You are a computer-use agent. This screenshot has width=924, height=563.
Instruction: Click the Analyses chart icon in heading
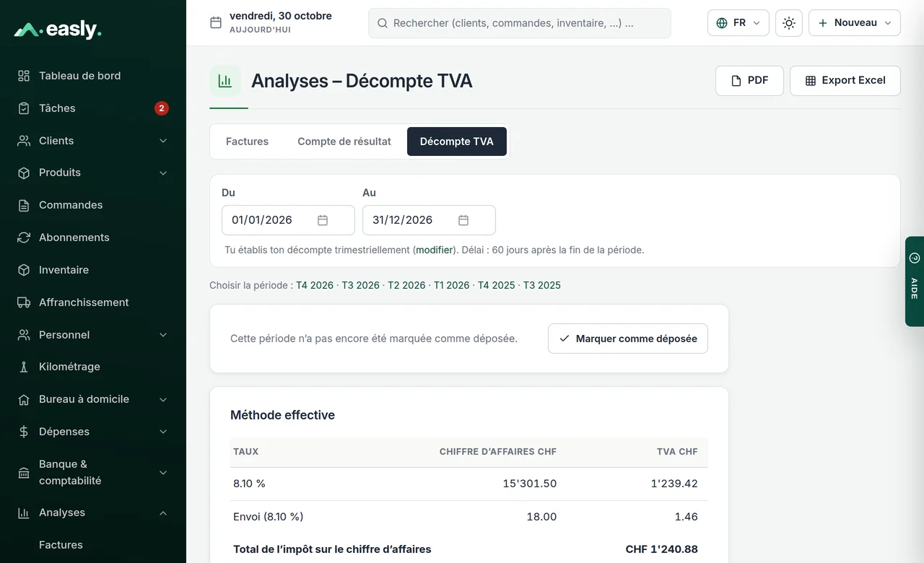tap(225, 81)
